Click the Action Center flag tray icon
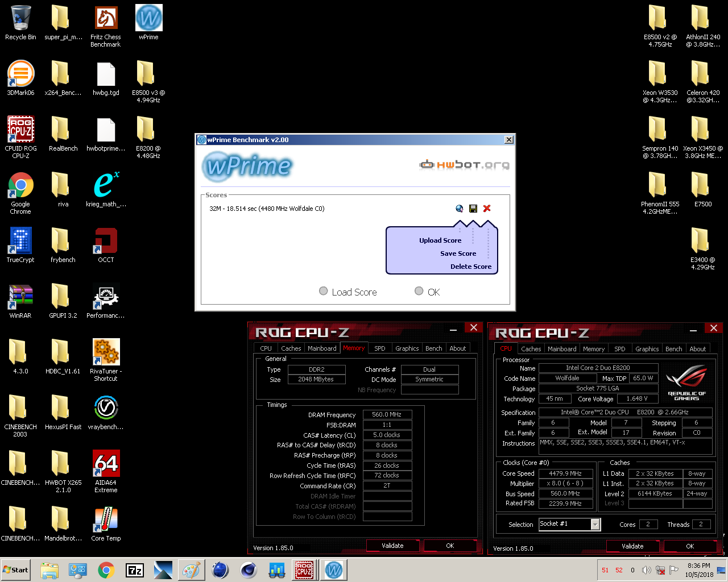This screenshot has width=728, height=582. coord(674,570)
